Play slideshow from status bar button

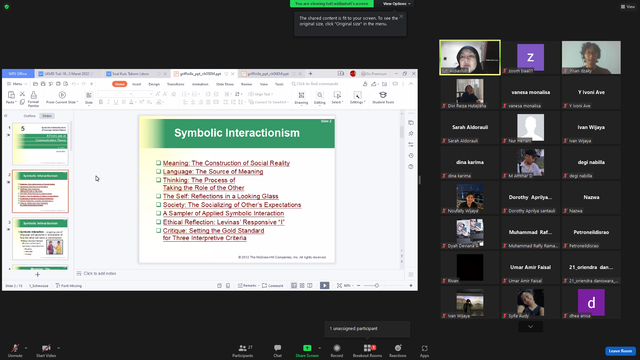[324, 286]
